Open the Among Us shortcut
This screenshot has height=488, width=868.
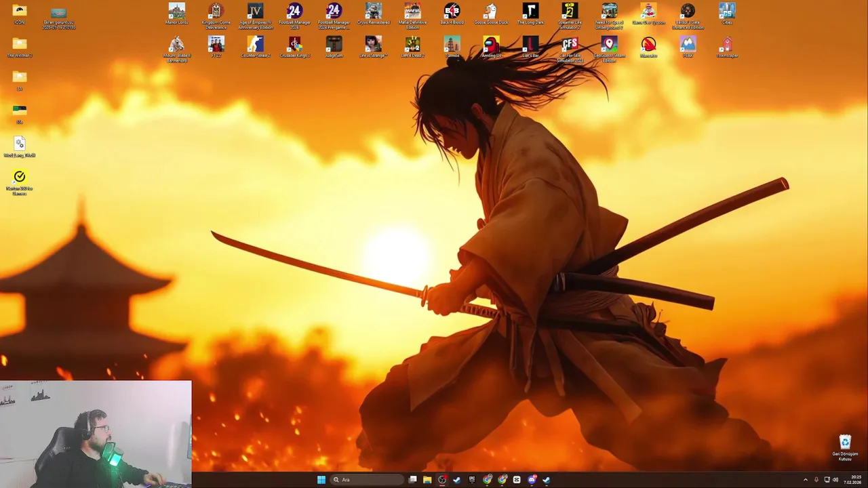click(x=491, y=47)
